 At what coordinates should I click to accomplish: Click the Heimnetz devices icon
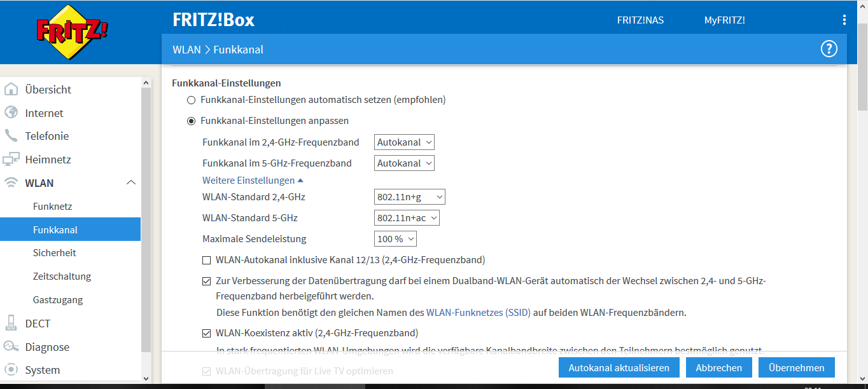(11, 159)
